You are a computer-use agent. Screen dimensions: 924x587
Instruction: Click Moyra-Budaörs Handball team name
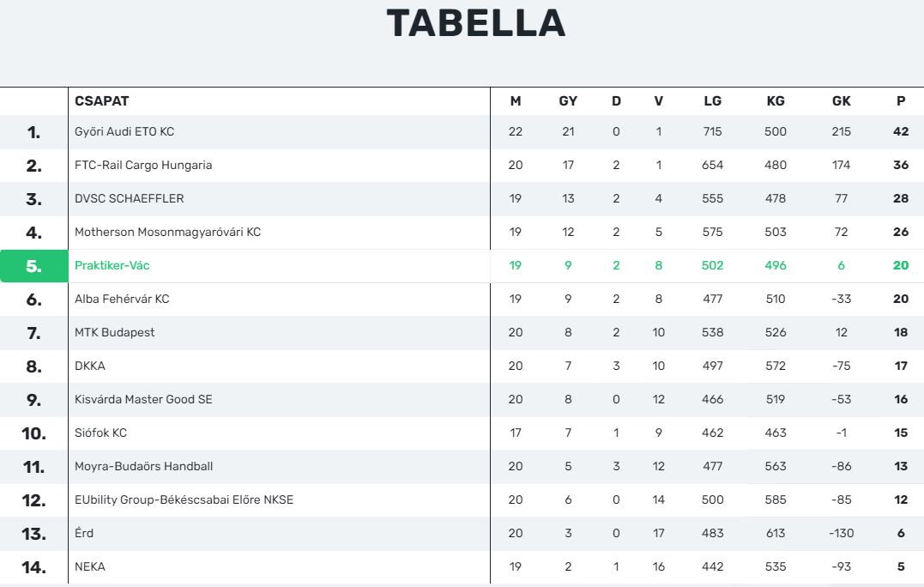(x=144, y=466)
